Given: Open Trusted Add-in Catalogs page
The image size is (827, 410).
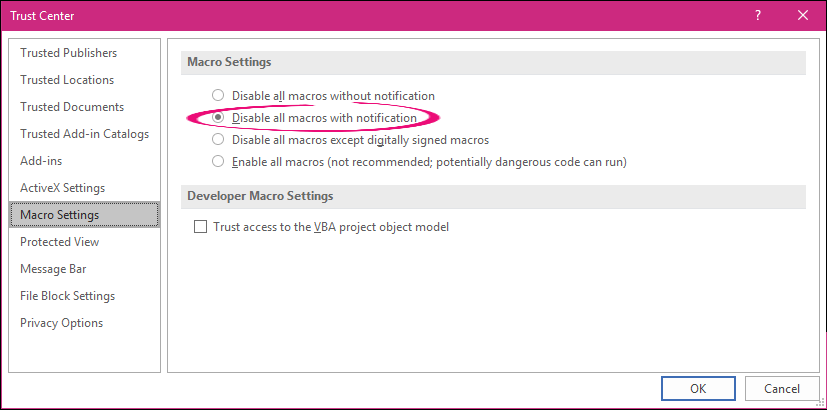Looking at the screenshot, I should (84, 134).
